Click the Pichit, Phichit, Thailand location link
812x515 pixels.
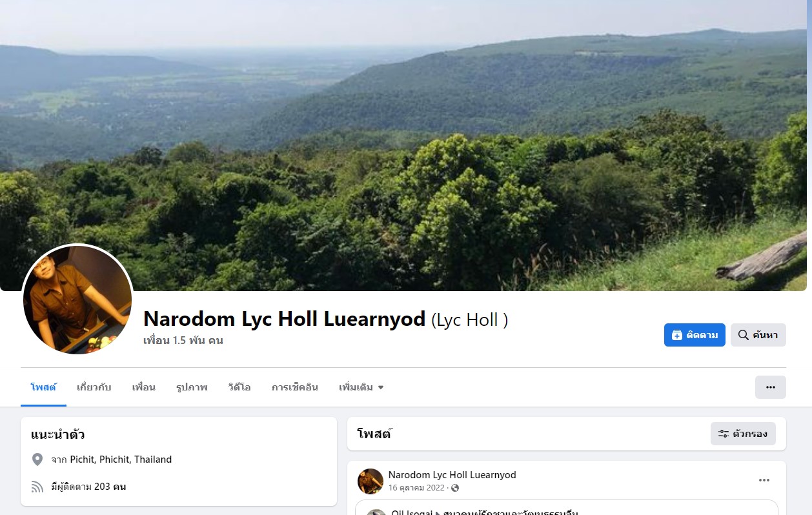point(121,459)
